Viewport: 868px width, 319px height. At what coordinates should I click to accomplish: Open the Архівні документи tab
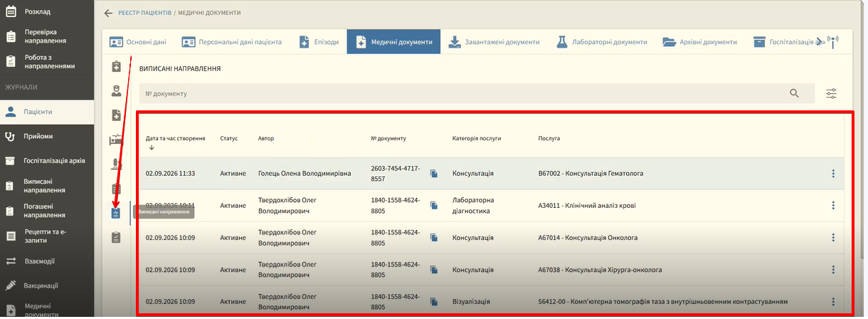[x=699, y=42]
